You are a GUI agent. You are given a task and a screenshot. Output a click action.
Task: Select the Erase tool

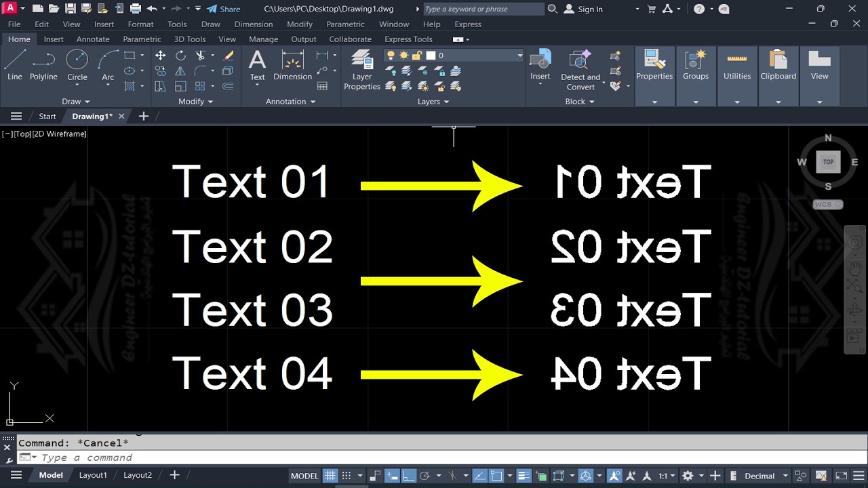point(229,56)
